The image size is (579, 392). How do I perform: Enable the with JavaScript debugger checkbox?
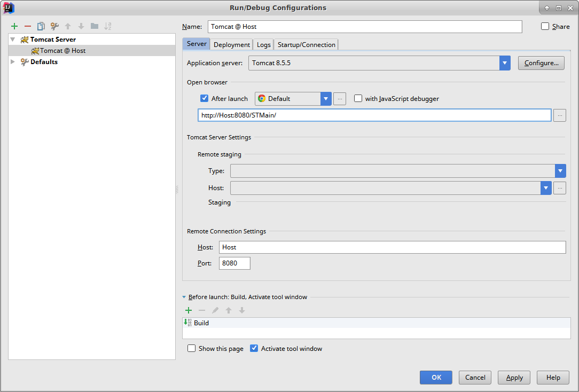pos(358,99)
